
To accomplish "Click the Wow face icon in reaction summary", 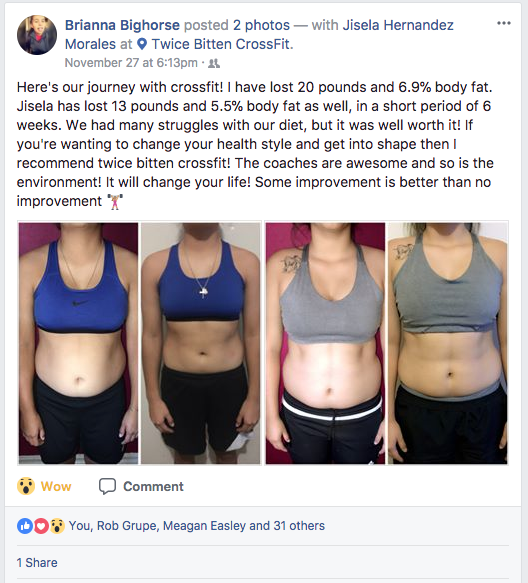I will (x=57, y=526).
